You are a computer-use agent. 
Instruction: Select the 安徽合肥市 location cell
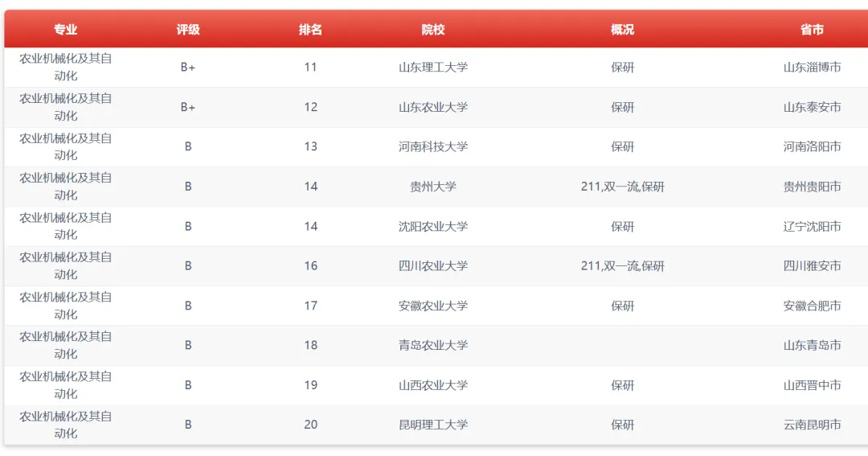pos(812,306)
